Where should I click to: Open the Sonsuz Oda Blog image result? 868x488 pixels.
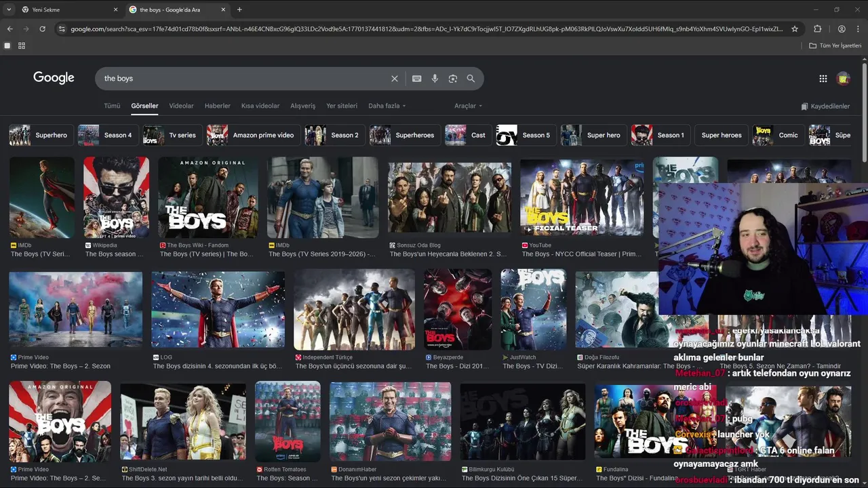(x=450, y=198)
